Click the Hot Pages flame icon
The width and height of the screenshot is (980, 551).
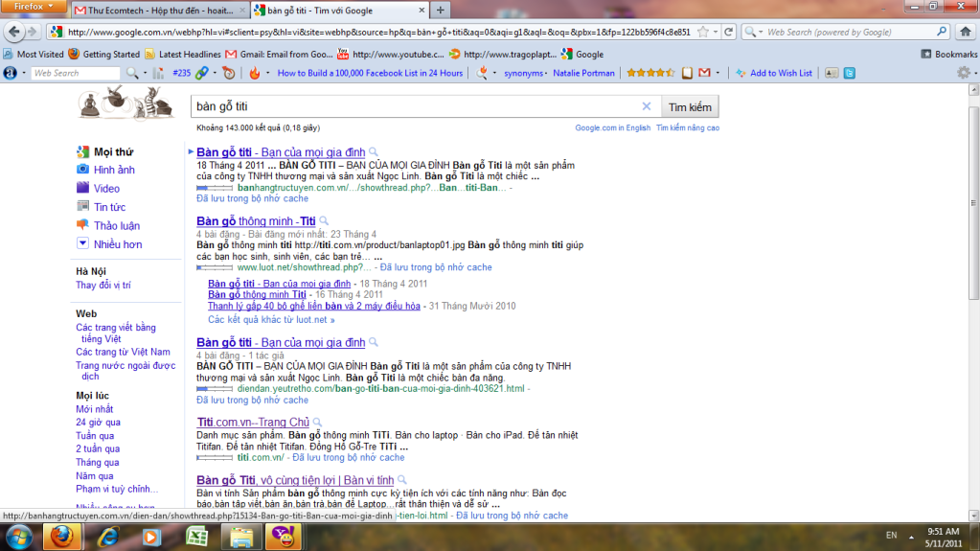pos(255,73)
